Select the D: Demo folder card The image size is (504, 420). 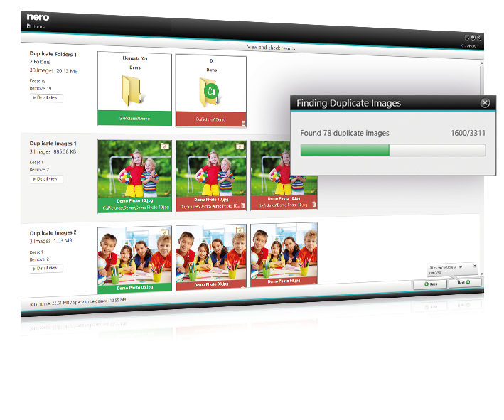click(x=211, y=91)
